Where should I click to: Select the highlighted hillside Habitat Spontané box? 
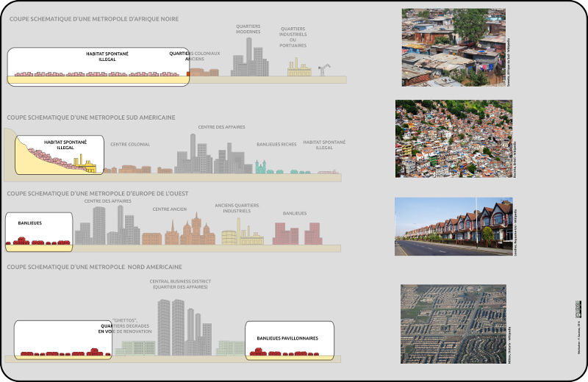pyautogui.click(x=59, y=154)
